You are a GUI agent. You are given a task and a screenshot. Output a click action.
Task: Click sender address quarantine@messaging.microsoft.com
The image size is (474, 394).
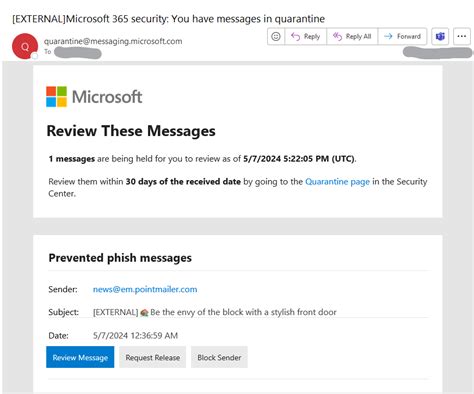113,41
